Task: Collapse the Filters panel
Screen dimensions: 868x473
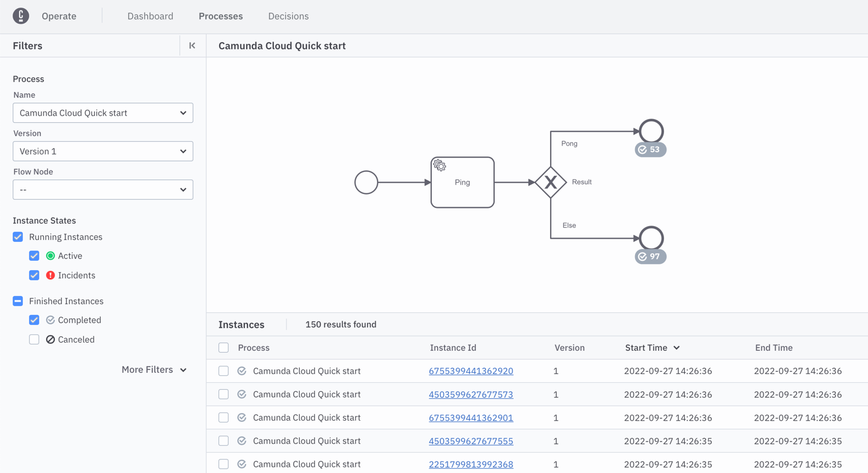Action: tap(192, 46)
